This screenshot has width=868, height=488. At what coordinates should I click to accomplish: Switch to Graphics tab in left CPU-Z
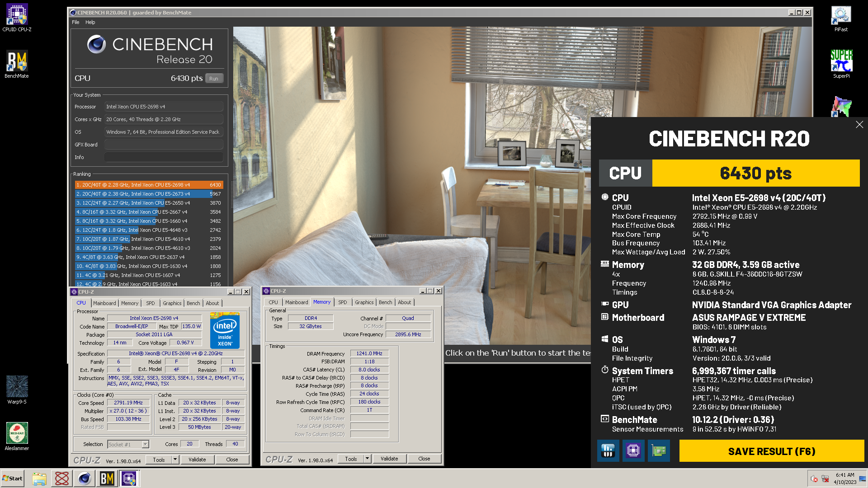[172, 303]
